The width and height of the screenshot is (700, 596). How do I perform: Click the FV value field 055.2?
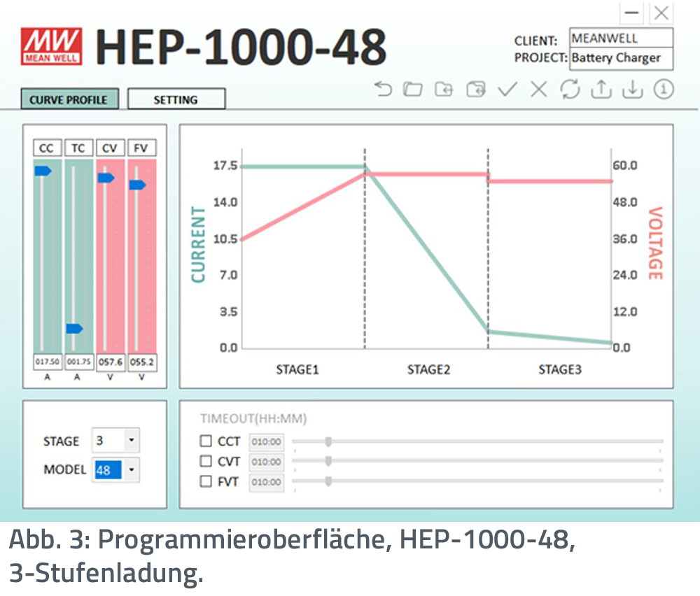pos(142,362)
